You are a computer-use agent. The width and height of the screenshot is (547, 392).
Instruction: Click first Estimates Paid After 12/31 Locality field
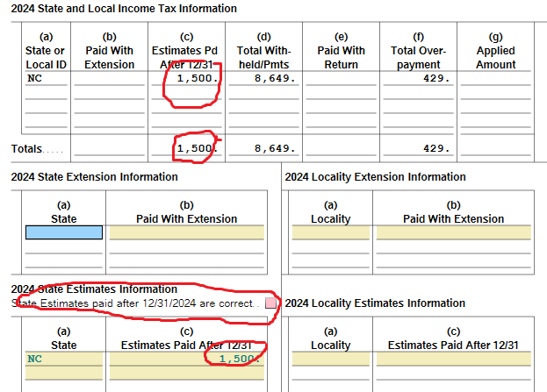coord(452,359)
